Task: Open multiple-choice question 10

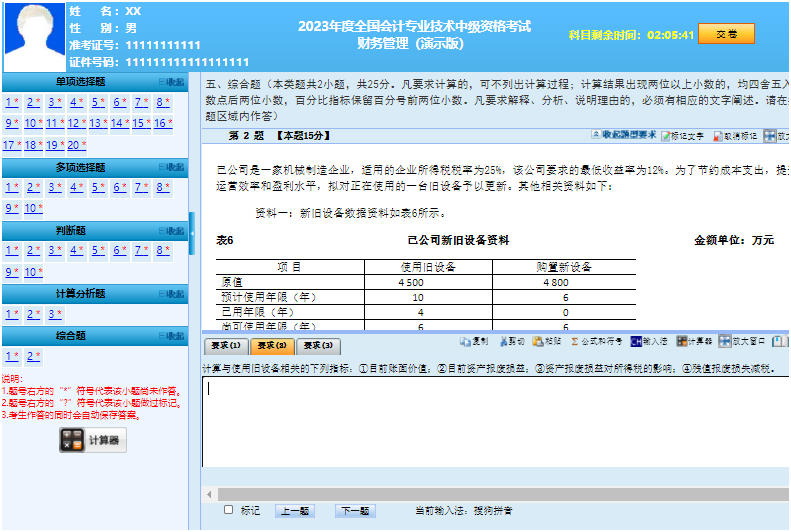Action: tap(34, 208)
